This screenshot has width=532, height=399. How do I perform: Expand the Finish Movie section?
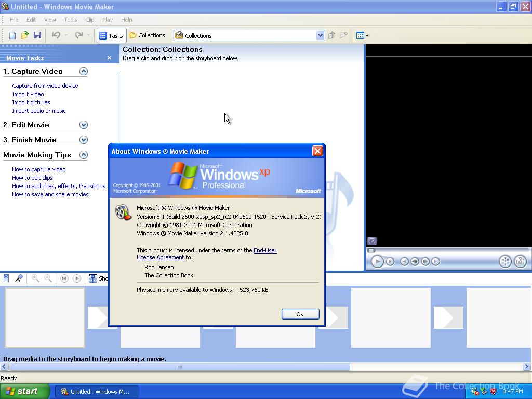(84, 140)
